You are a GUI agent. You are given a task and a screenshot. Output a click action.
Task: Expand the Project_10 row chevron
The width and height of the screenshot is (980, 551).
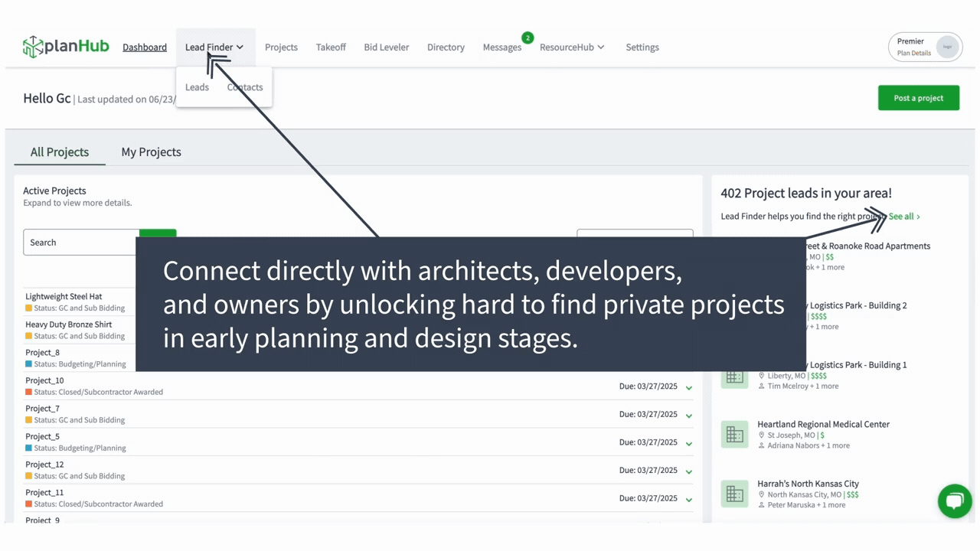[x=689, y=388]
